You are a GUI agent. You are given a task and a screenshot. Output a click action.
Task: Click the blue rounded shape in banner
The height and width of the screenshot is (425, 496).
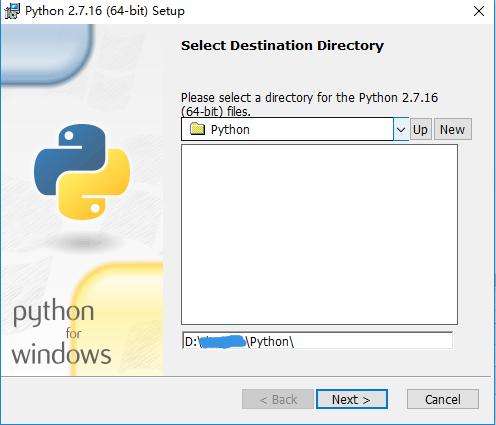pyautogui.click(x=47, y=54)
